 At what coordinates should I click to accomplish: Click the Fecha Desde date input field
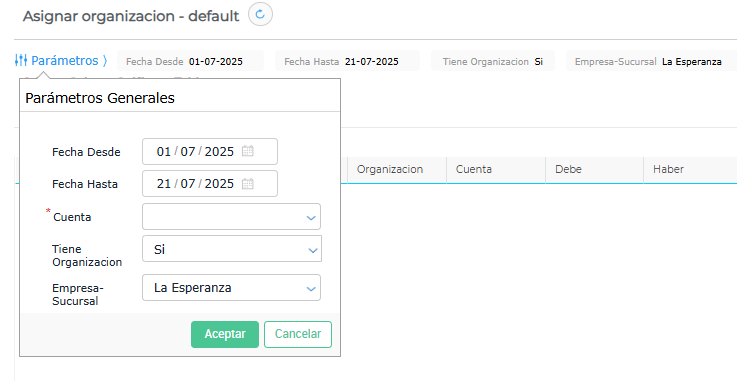[210, 151]
